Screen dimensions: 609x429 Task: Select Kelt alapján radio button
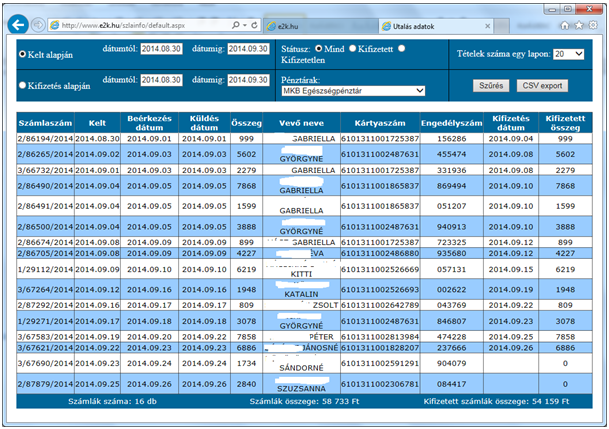click(23, 54)
